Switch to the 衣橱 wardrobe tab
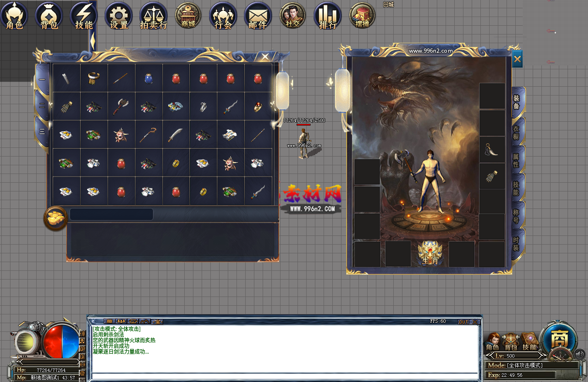This screenshot has width=588, height=382. click(x=517, y=132)
